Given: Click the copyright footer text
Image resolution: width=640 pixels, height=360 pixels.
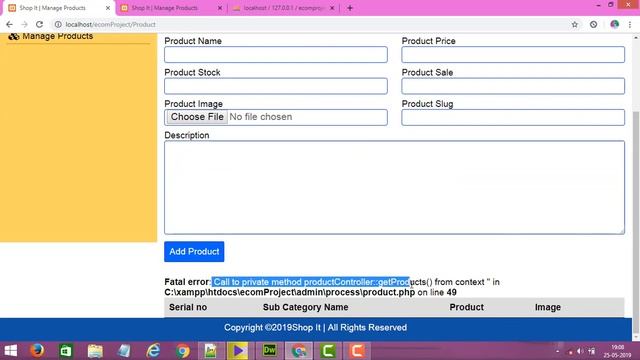Looking at the screenshot, I should tap(315, 328).
